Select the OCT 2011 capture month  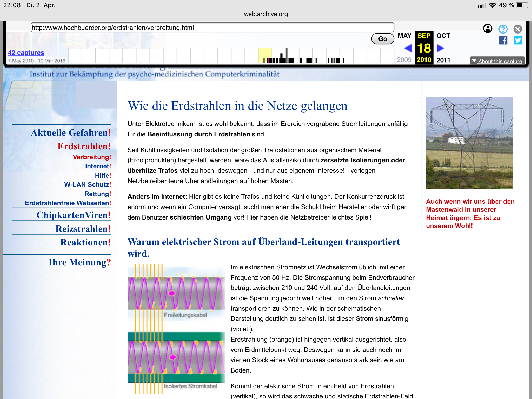point(443,36)
